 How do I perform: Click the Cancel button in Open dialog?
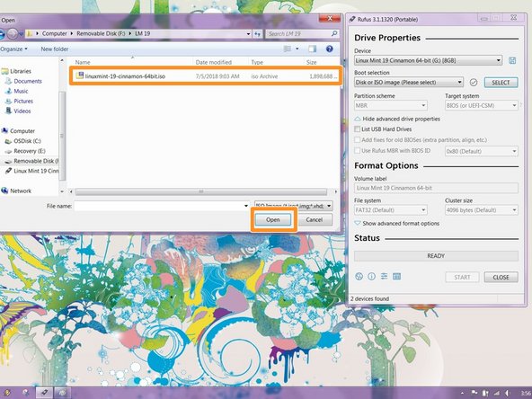coord(314,220)
